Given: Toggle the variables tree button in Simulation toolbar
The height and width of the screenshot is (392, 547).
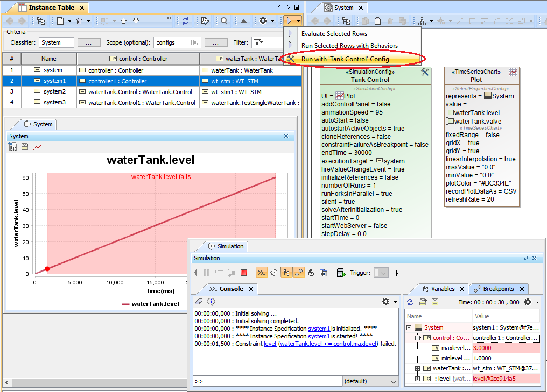Looking at the screenshot, I should (286, 273).
